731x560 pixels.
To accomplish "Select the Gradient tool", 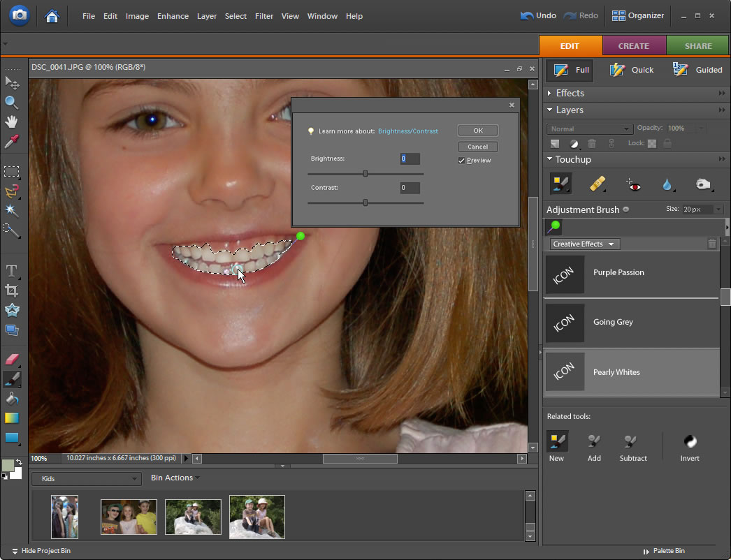I will coord(12,418).
